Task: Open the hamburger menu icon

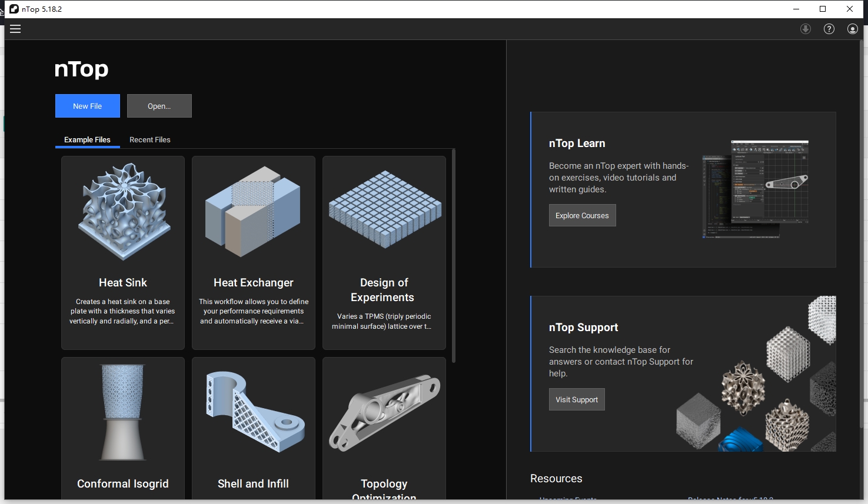Action: (15, 29)
